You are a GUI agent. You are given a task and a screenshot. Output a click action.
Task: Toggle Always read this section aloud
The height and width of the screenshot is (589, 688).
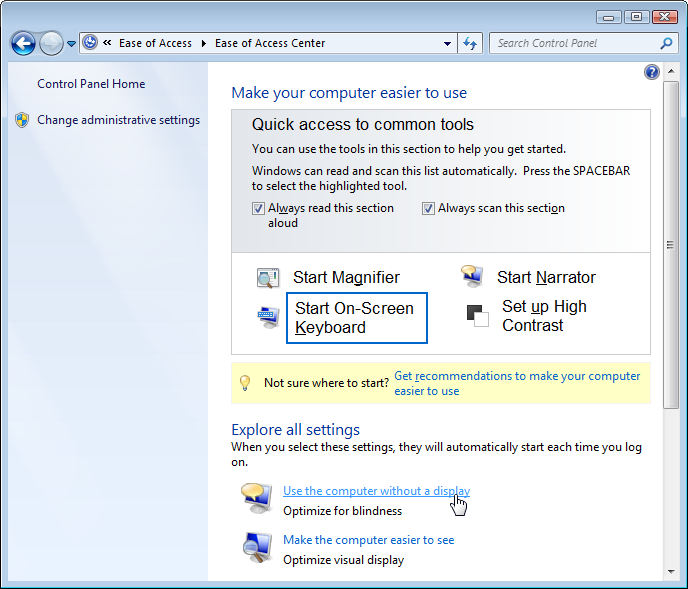tap(258, 208)
